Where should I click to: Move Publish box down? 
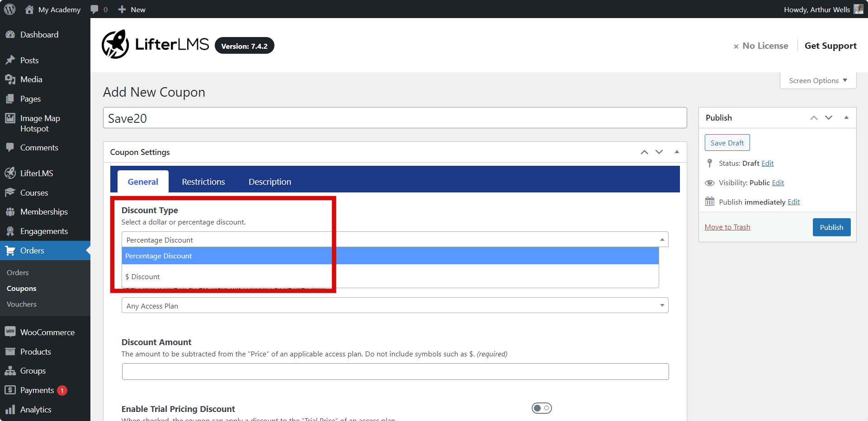(829, 118)
